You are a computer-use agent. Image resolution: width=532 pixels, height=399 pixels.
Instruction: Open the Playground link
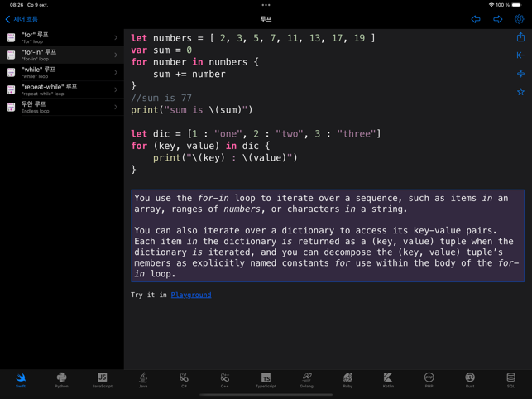click(191, 295)
